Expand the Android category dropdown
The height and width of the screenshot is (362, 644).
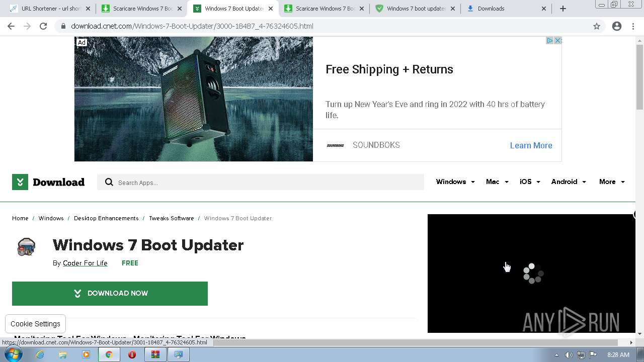coord(569,182)
